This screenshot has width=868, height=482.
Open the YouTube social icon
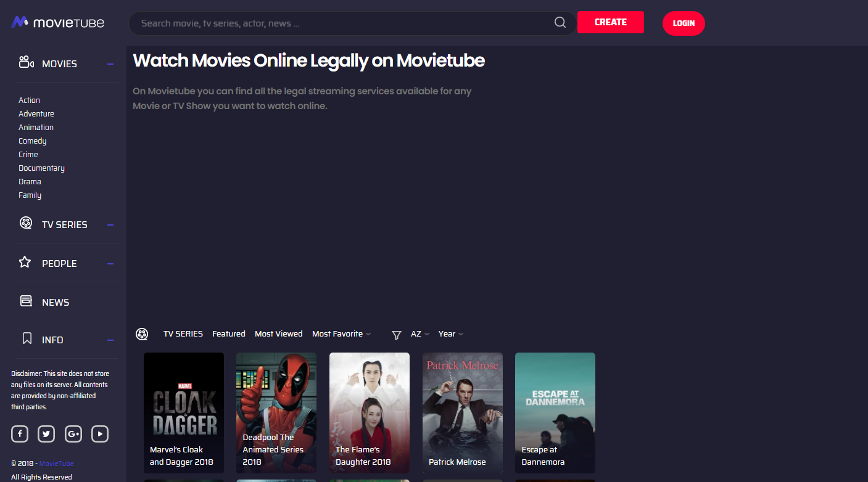coord(100,434)
